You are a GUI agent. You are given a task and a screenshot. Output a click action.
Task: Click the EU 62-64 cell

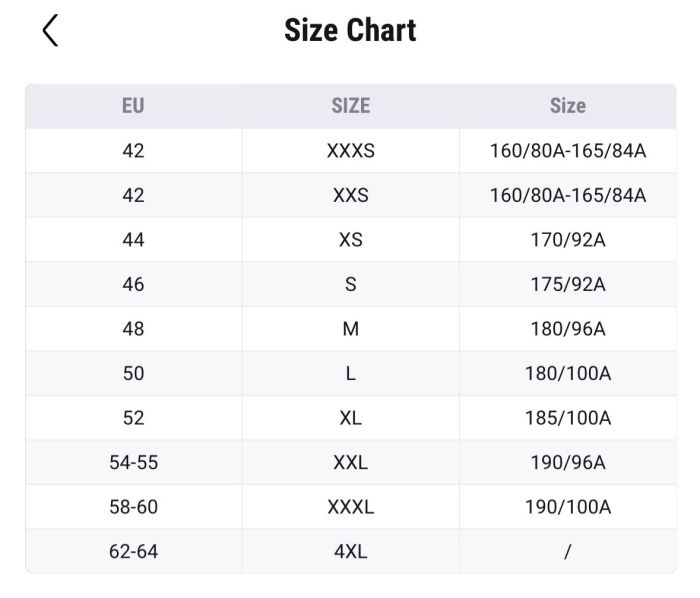pos(133,551)
